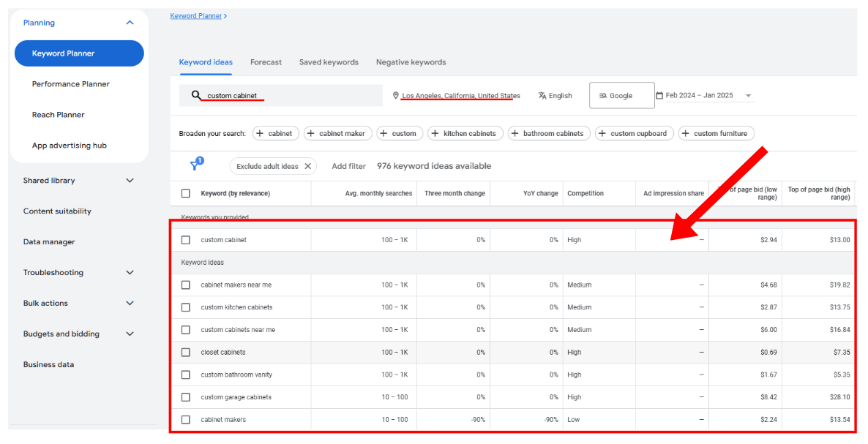The image size is (868, 444).
Task: Click the Add filter button
Action: pyautogui.click(x=348, y=166)
